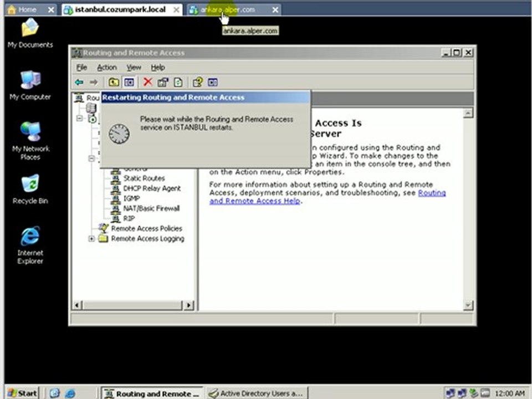Click the red X Delete toolbar icon

pyautogui.click(x=147, y=83)
